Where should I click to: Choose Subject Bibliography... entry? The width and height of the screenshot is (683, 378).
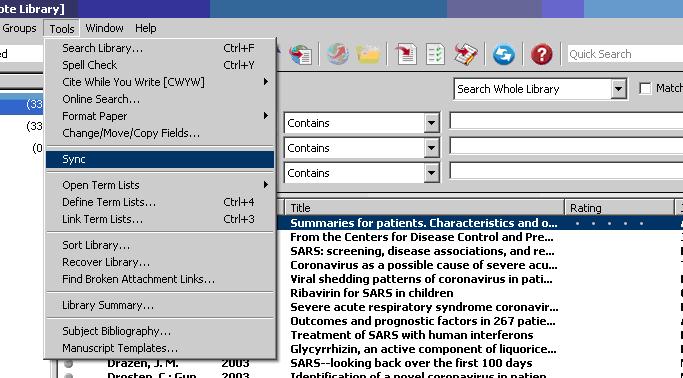160,331
